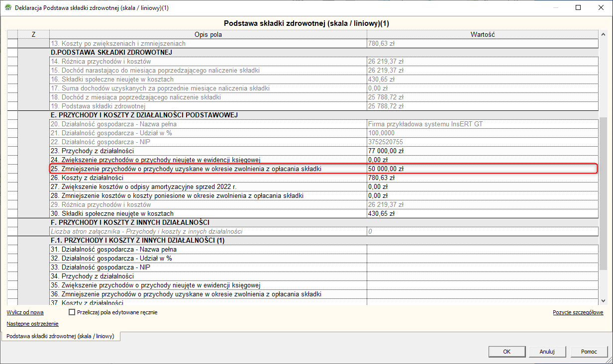Click the InsERT GT app icon in title bar
613x364 pixels.
pyautogui.click(x=7, y=8)
